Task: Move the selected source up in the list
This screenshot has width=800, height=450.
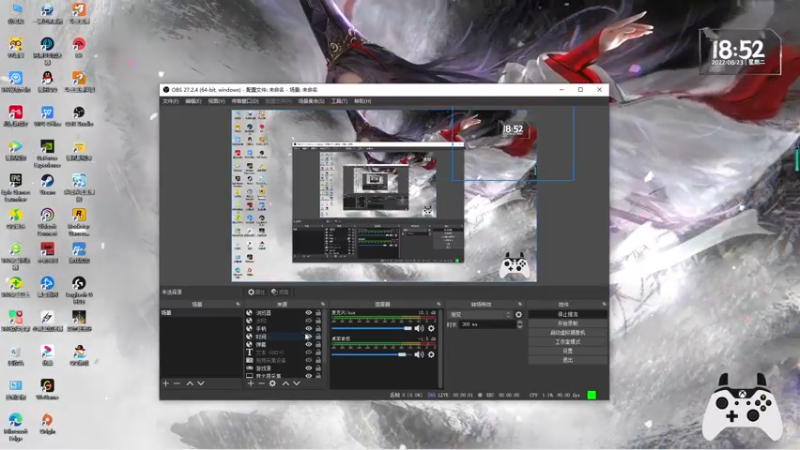Action: click(285, 383)
